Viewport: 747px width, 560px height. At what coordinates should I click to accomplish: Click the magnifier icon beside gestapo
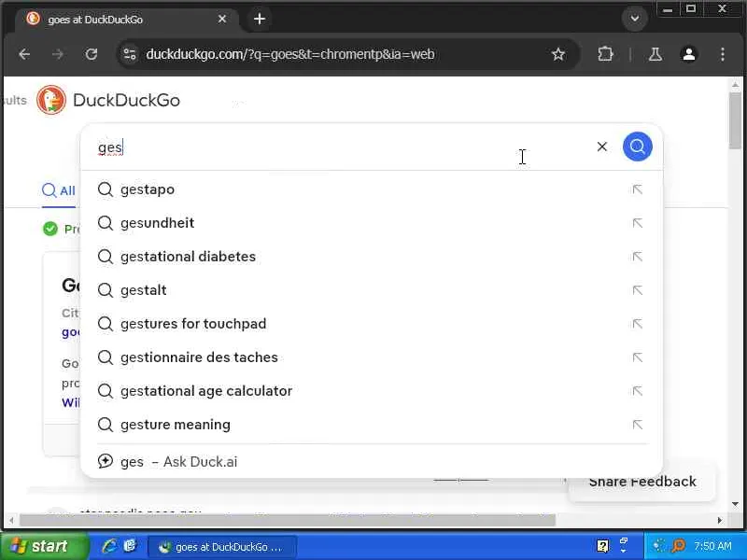pos(106,189)
